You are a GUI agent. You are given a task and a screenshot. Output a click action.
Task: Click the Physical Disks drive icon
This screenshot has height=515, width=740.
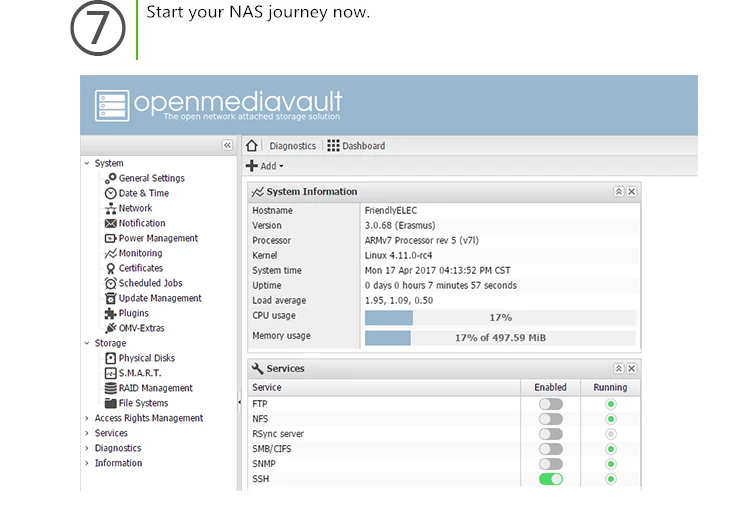click(x=110, y=358)
